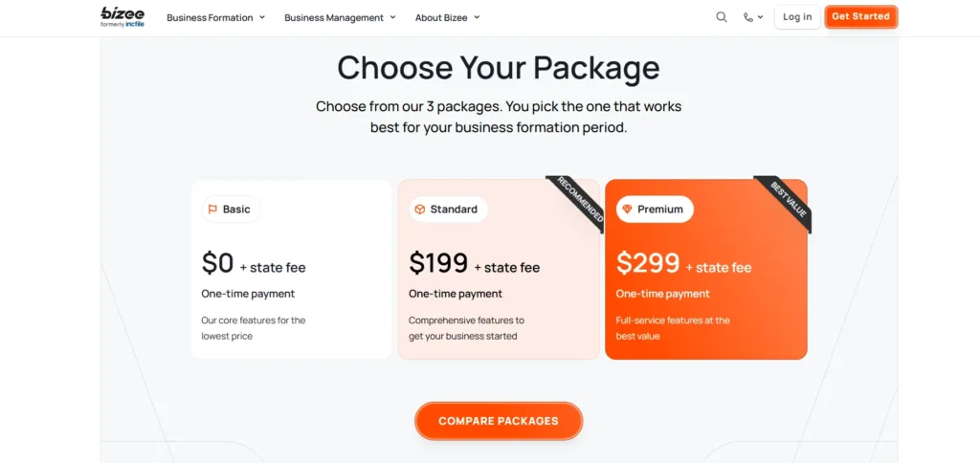Click the diamond icon on Premium badge
The height and width of the screenshot is (463, 980).
(627, 209)
